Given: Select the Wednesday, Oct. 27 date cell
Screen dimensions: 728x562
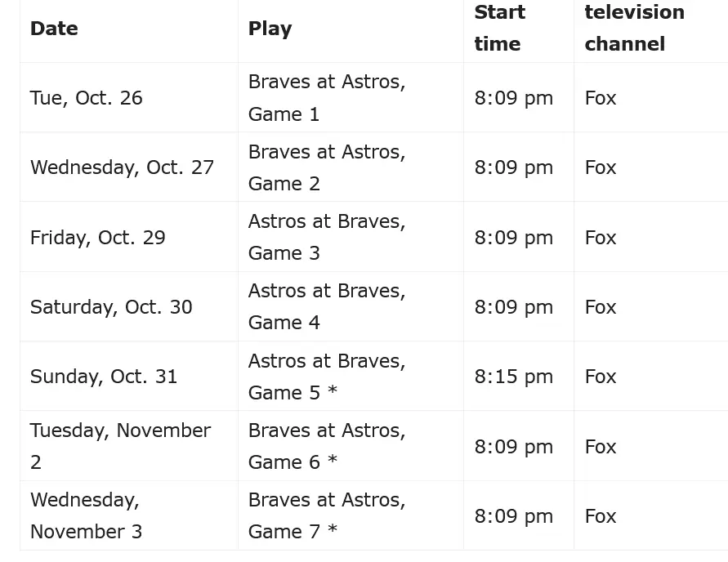Looking at the screenshot, I should [122, 167].
